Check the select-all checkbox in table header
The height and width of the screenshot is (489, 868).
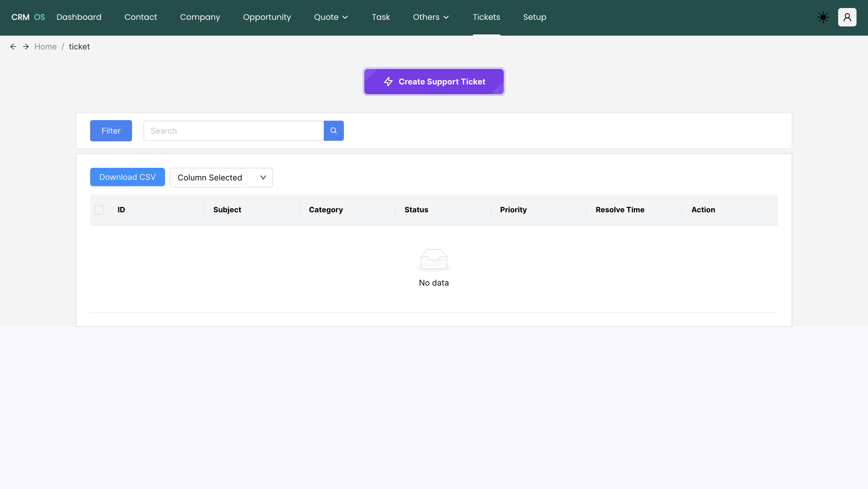(99, 209)
